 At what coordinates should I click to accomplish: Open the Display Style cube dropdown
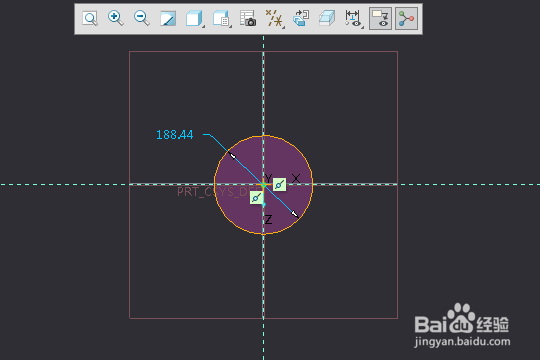[195, 19]
